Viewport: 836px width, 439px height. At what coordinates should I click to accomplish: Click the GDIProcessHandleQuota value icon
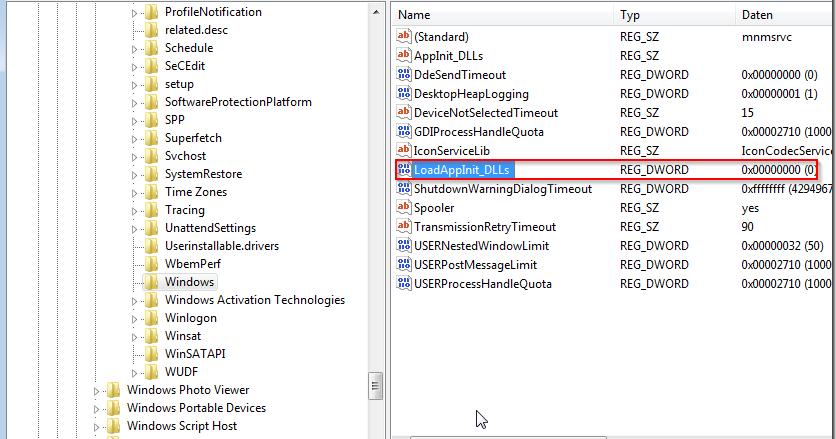click(404, 132)
